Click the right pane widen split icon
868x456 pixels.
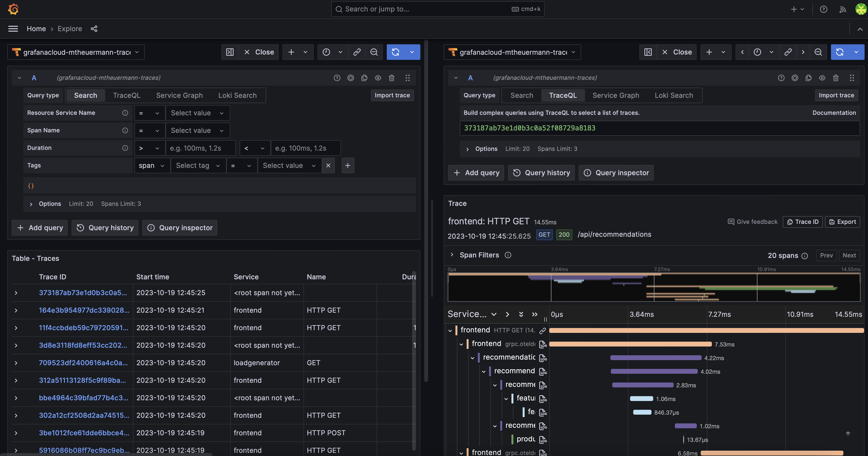pyautogui.click(x=648, y=52)
